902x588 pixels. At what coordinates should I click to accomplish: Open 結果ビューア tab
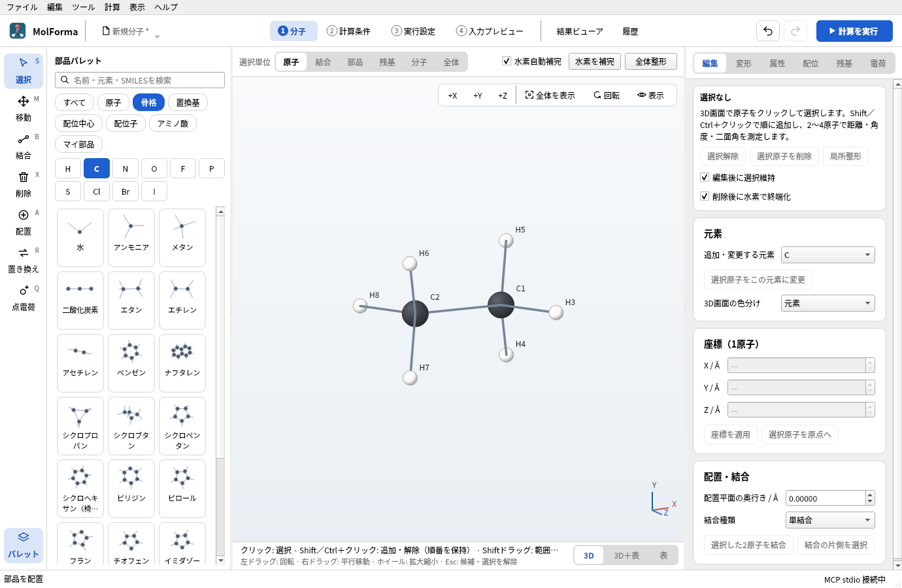[x=580, y=31]
